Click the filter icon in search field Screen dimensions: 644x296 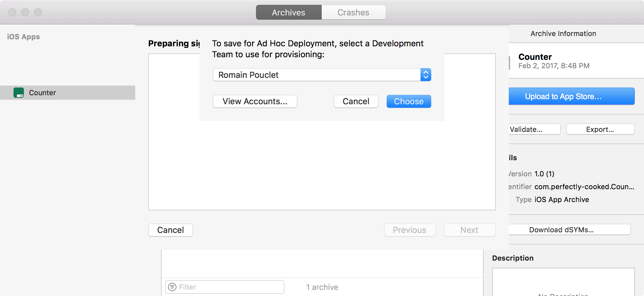coord(173,287)
